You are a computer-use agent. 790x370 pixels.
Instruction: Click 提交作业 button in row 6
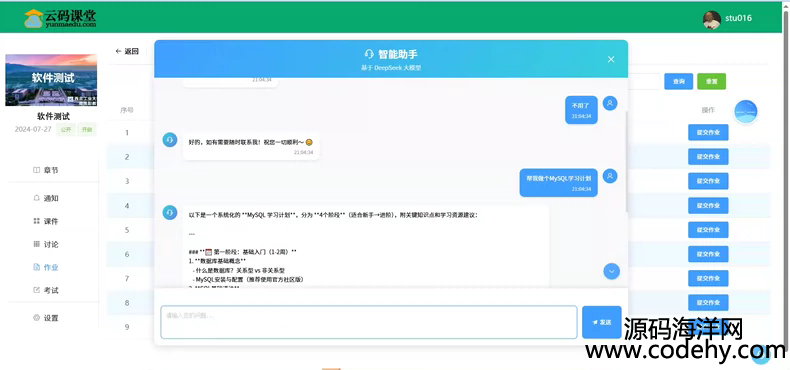[x=708, y=254]
